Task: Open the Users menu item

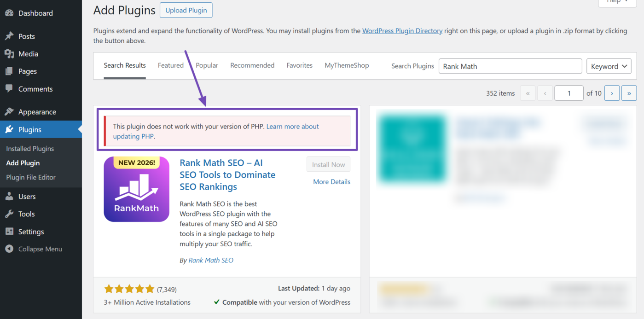Action: coord(41,197)
